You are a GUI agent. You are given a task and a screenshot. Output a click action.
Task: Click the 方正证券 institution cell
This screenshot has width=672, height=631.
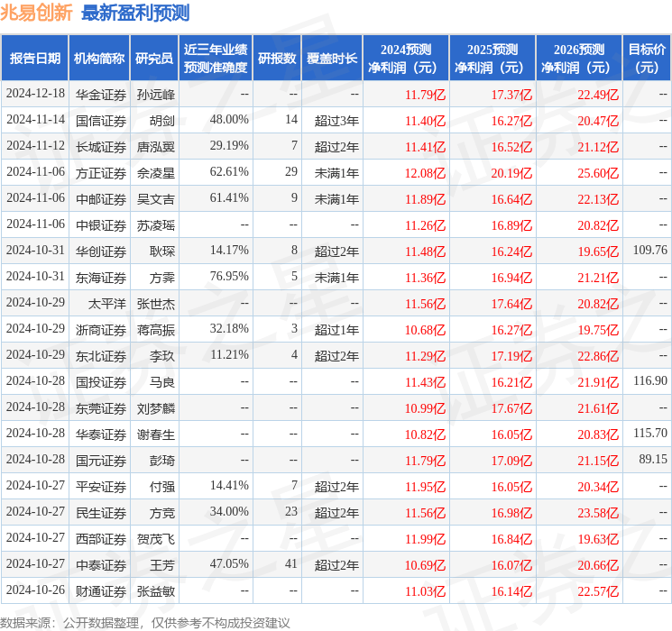tap(101, 173)
